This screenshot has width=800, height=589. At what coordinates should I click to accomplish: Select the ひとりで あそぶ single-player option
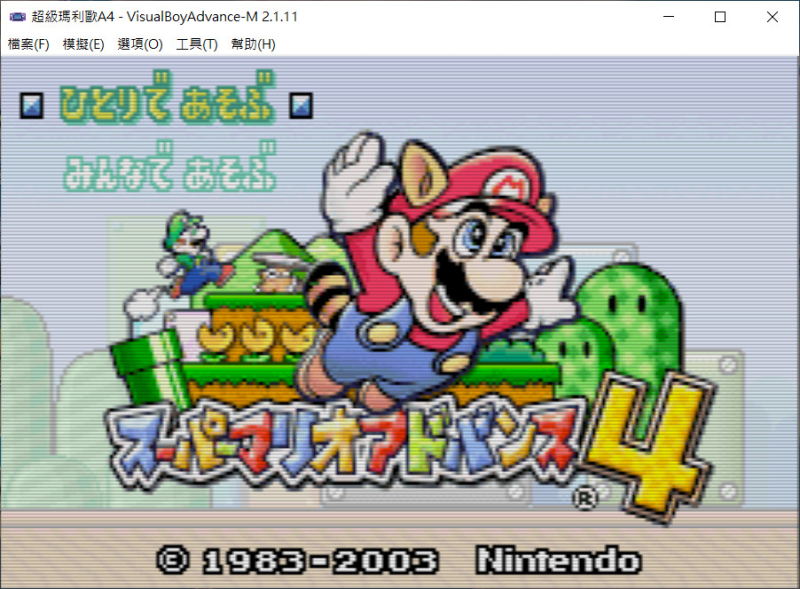pos(167,99)
